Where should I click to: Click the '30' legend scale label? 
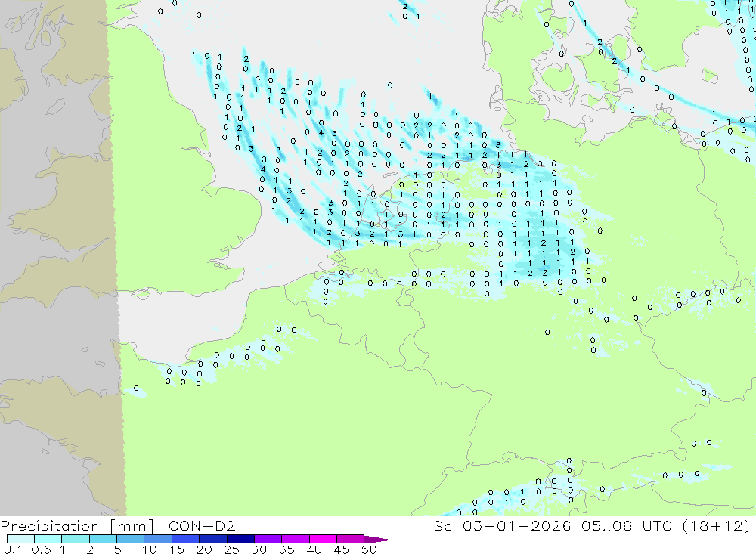tap(259, 549)
